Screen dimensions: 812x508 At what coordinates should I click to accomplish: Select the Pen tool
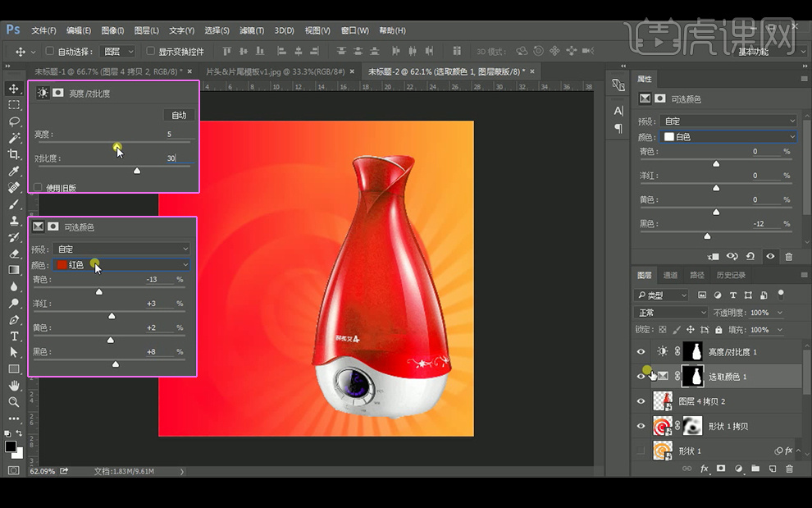tap(14, 319)
